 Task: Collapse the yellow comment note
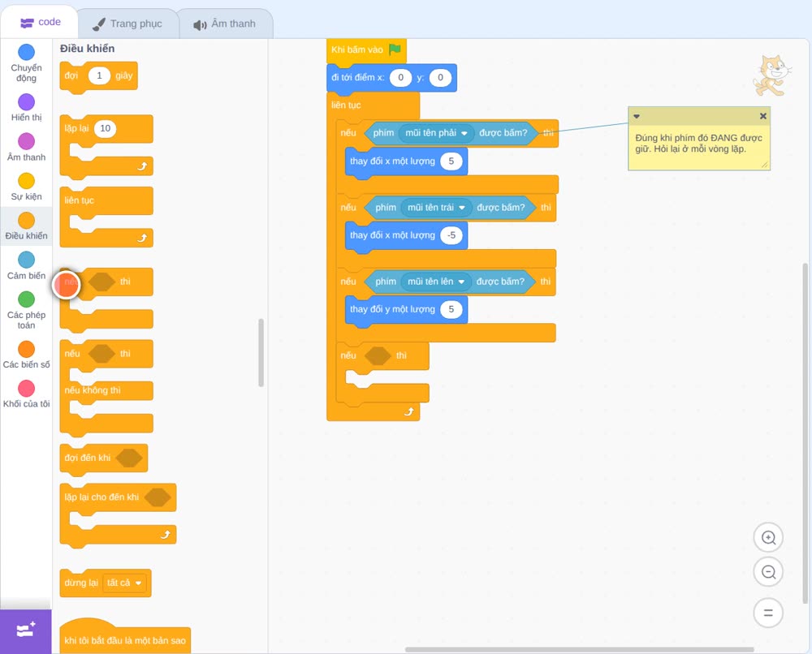pos(637,116)
